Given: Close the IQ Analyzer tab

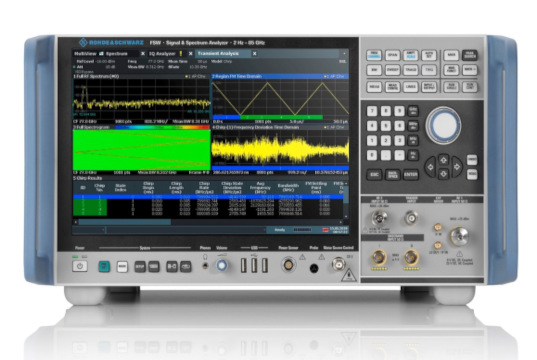Looking at the screenshot, I should (191, 54).
